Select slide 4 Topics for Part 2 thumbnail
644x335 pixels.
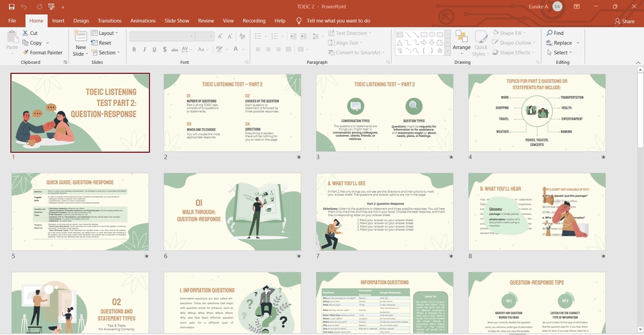[537, 113]
